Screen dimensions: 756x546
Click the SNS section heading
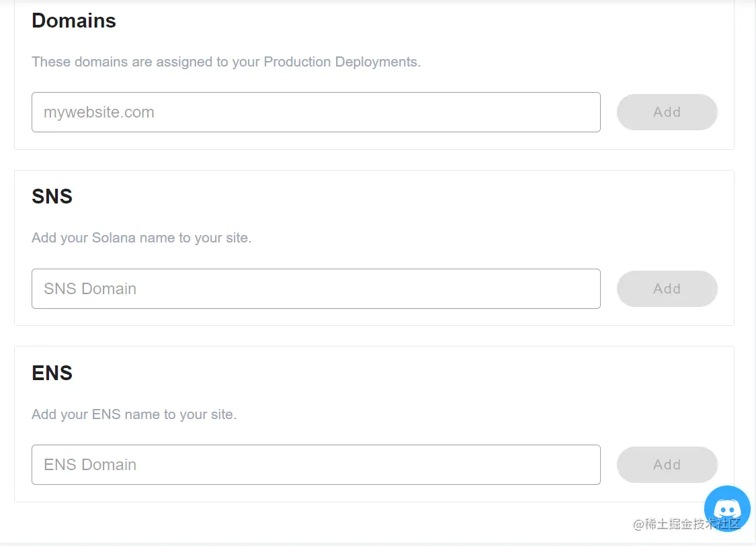pyautogui.click(x=52, y=197)
